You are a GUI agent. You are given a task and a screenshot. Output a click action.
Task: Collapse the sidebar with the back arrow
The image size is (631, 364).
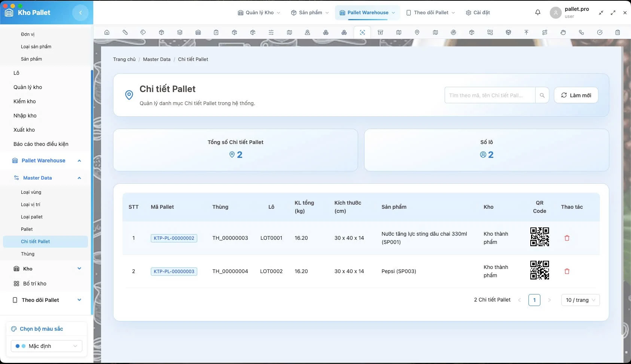[x=80, y=13]
